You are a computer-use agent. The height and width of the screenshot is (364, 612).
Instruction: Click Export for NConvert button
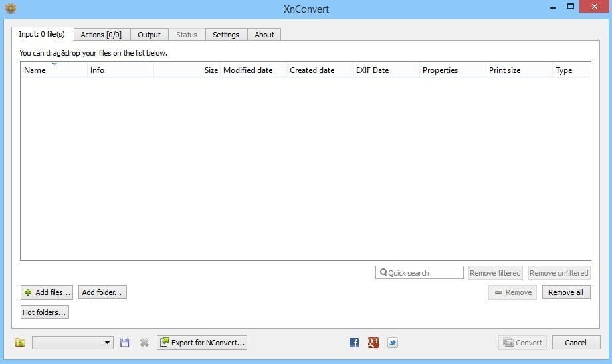coord(202,343)
